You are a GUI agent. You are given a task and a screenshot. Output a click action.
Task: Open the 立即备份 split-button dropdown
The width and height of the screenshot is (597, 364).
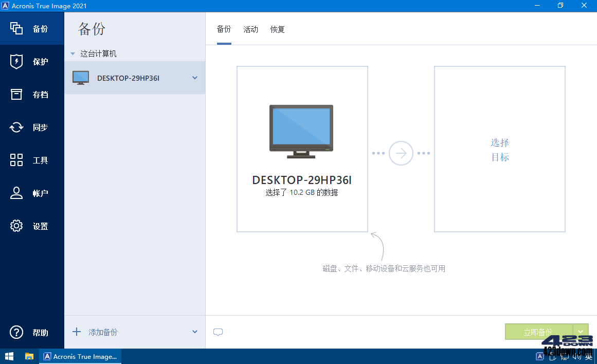tap(581, 332)
